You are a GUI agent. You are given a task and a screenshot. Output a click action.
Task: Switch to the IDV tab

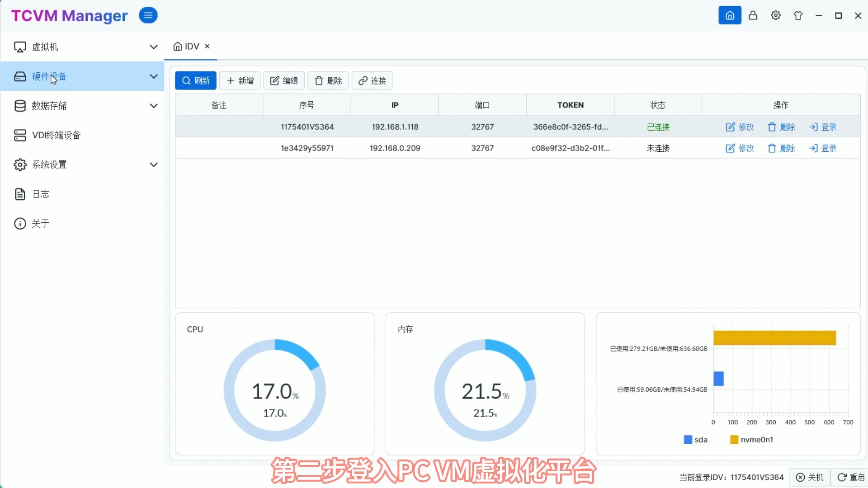pos(191,46)
